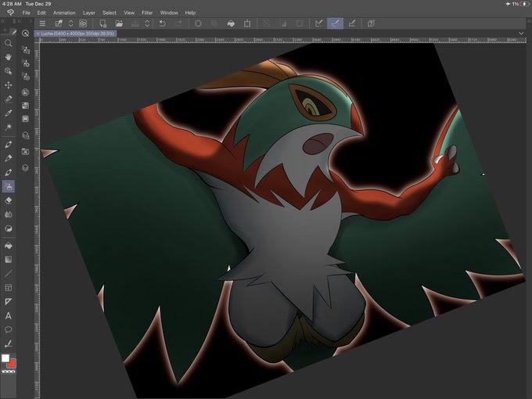Select the Ruler tool

point(8,302)
